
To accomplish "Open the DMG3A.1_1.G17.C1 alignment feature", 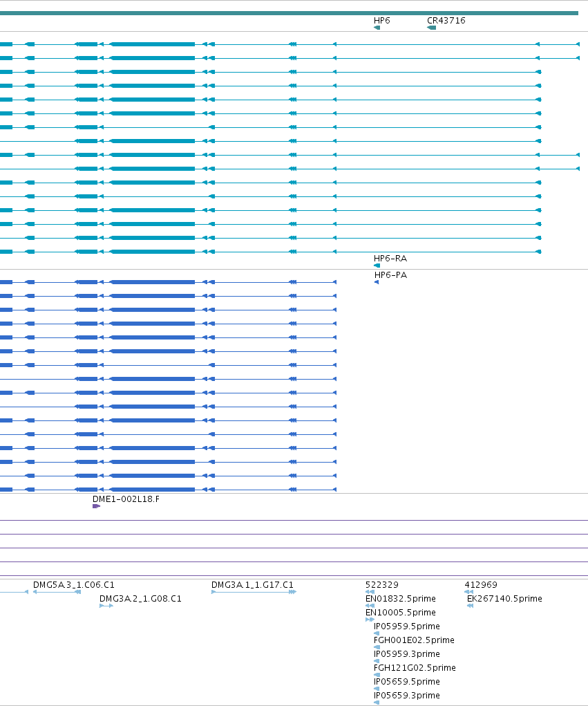I will click(x=254, y=592).
